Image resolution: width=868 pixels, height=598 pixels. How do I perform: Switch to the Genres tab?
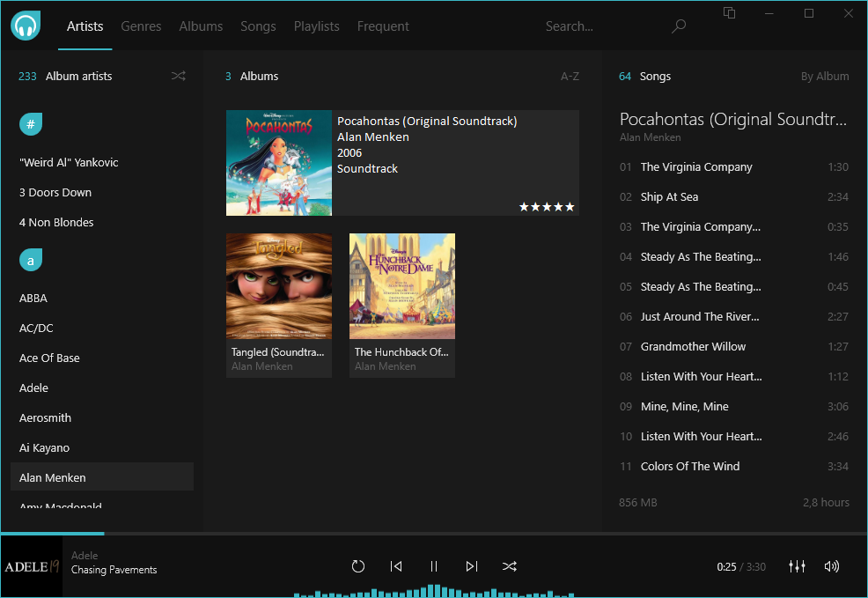[141, 26]
